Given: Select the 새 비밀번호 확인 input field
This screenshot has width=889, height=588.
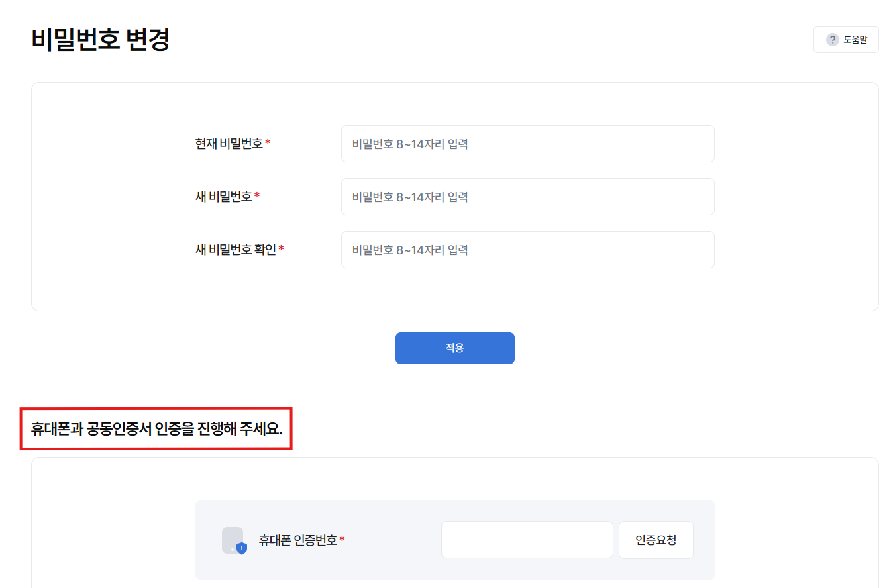Looking at the screenshot, I should [527, 250].
